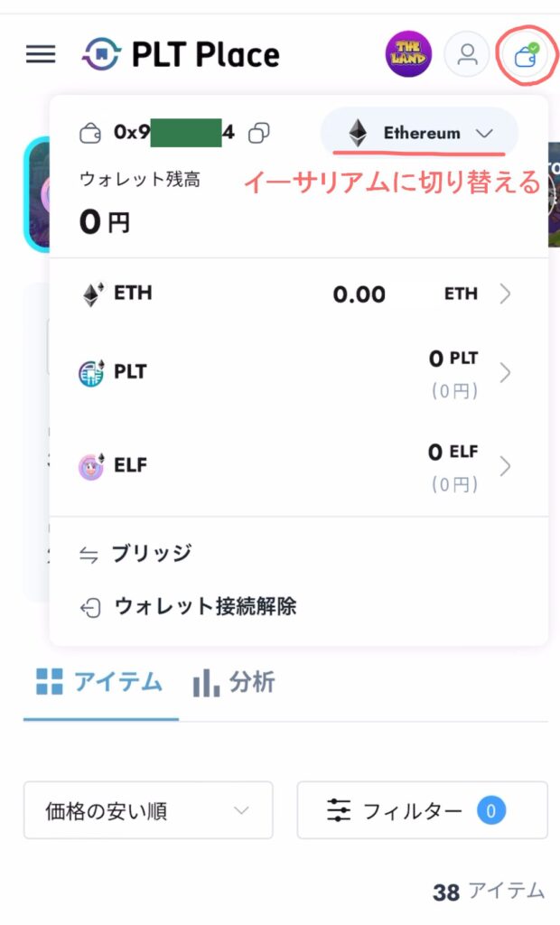
Task: Click the wallet icon in header
Action: [x=525, y=55]
